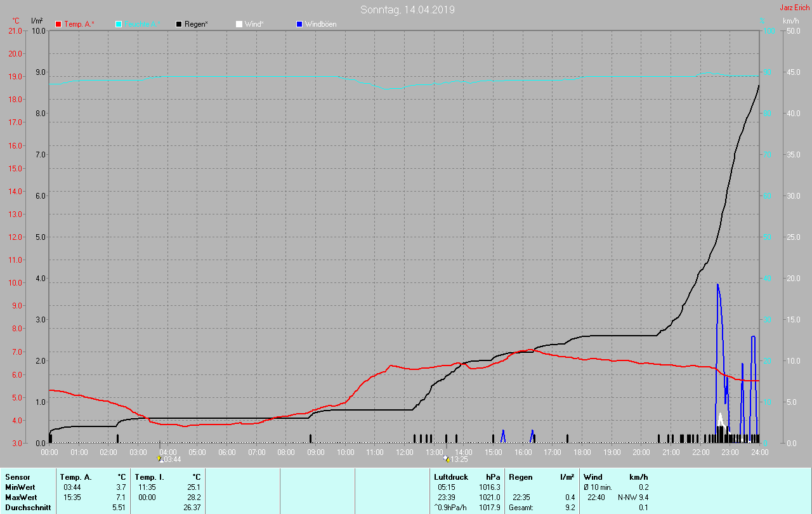The height and width of the screenshot is (514, 812).
Task: Click the 'MinWert' row label
Action: pos(19,487)
